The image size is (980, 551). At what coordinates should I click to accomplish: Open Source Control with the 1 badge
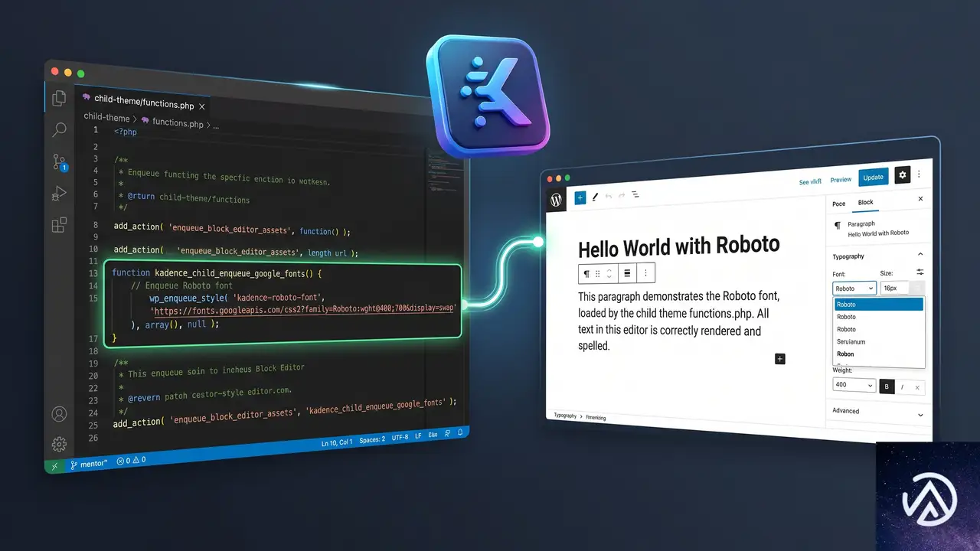[60, 162]
